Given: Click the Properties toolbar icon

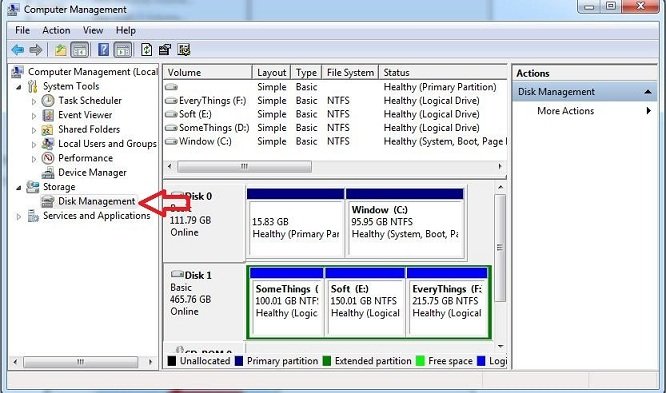Looking at the screenshot, I should 165,50.
